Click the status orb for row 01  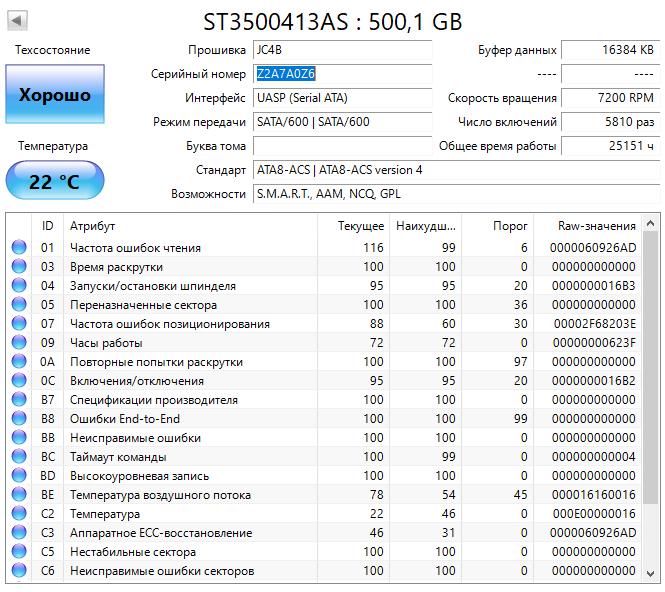19,248
